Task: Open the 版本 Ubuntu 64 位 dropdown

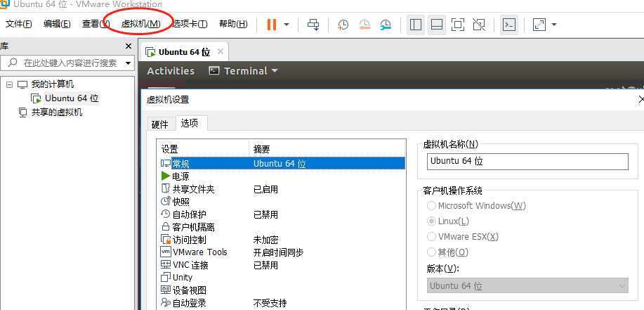Action: click(x=527, y=285)
